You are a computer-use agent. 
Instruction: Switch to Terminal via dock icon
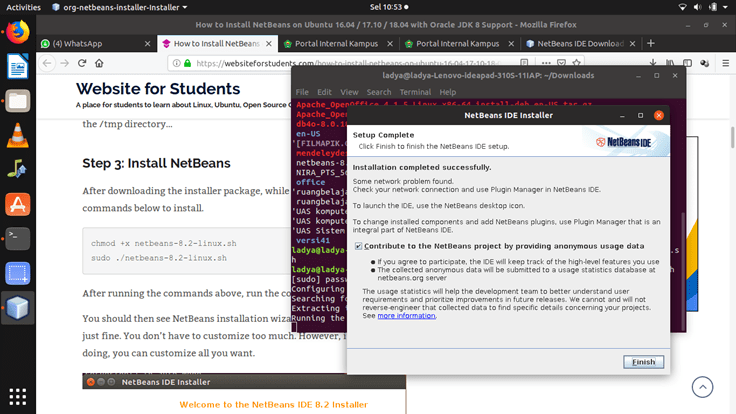(x=18, y=238)
